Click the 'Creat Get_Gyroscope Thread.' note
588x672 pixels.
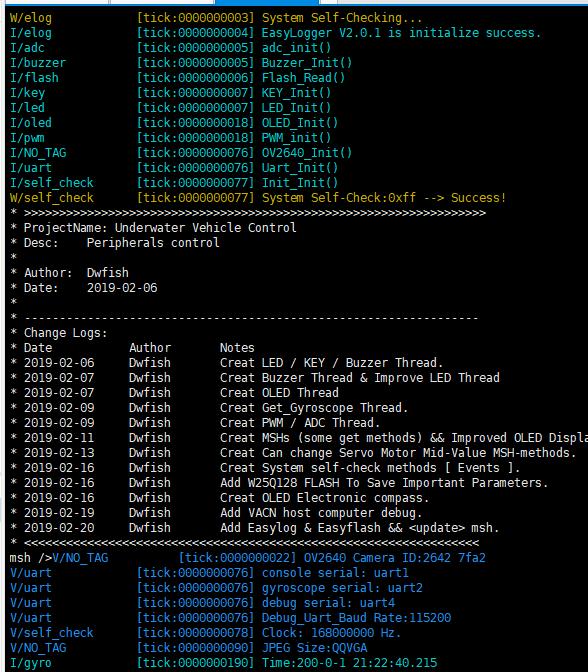(314, 408)
